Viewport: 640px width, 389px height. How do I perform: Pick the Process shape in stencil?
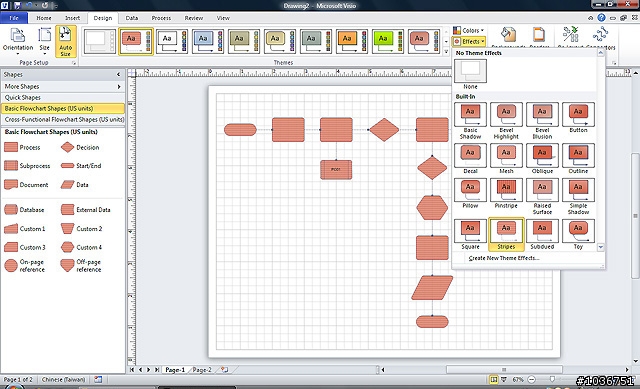(x=22, y=147)
